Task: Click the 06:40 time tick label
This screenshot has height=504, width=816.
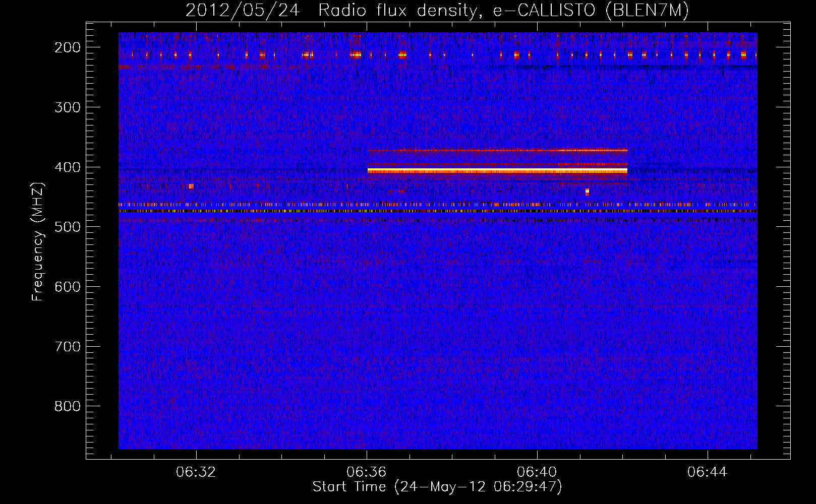Action: coord(537,472)
